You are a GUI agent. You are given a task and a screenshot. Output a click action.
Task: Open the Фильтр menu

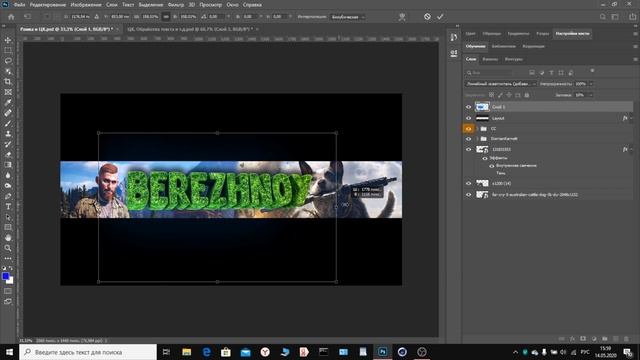(x=176, y=5)
